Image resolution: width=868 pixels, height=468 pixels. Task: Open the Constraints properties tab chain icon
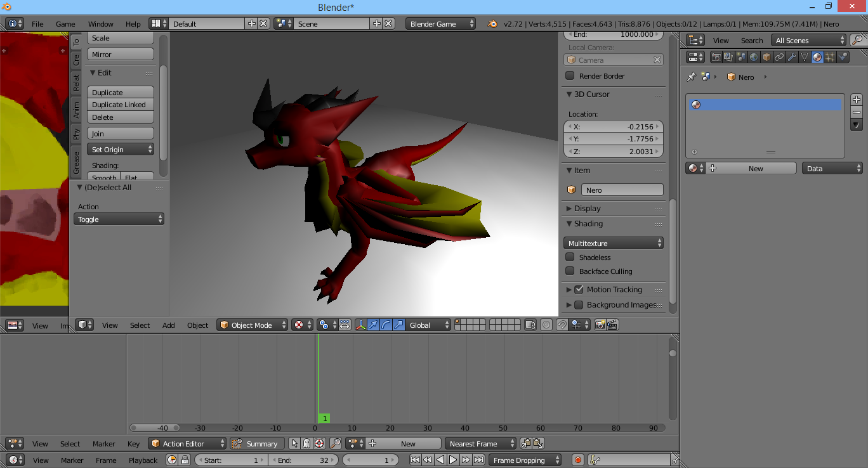779,57
